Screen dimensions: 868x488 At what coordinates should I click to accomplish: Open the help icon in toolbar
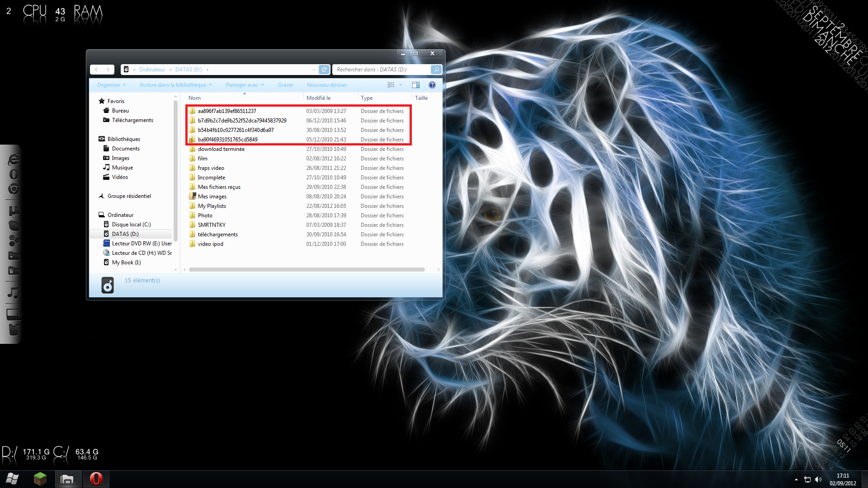[432, 85]
